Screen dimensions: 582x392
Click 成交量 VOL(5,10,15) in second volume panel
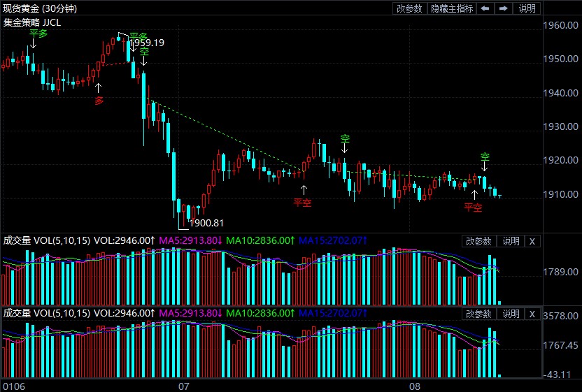click(47, 313)
